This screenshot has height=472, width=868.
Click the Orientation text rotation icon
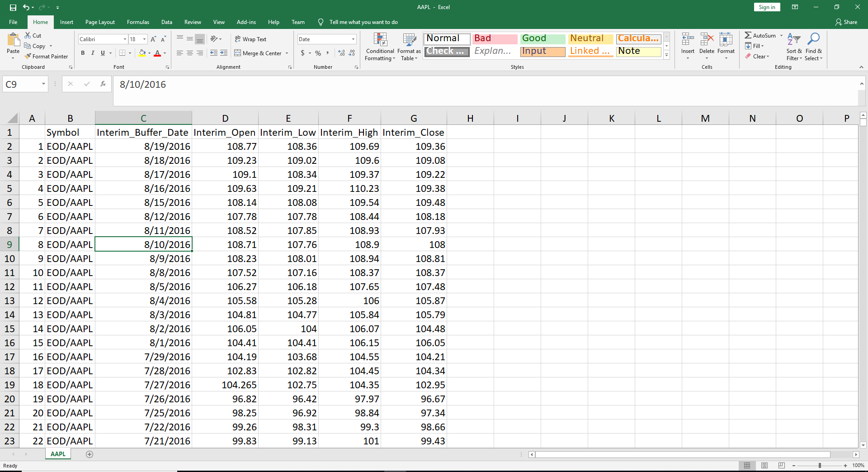click(214, 39)
